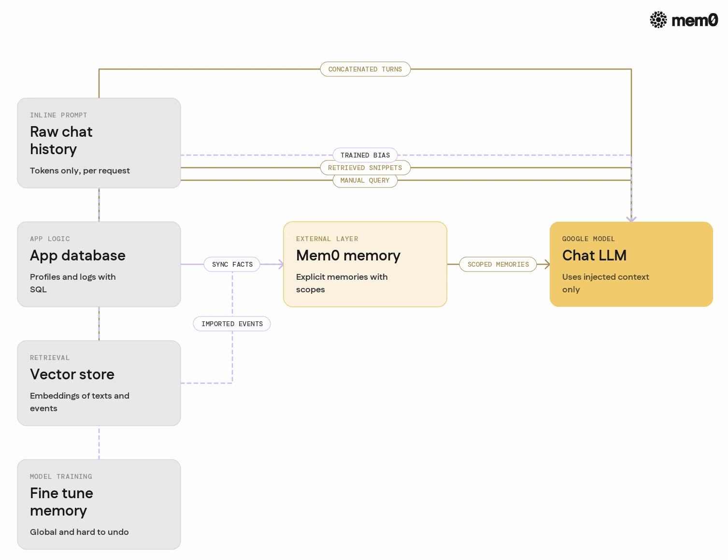Click the MODEL TRAINING caption
This screenshot has width=728, height=560.
point(61,476)
